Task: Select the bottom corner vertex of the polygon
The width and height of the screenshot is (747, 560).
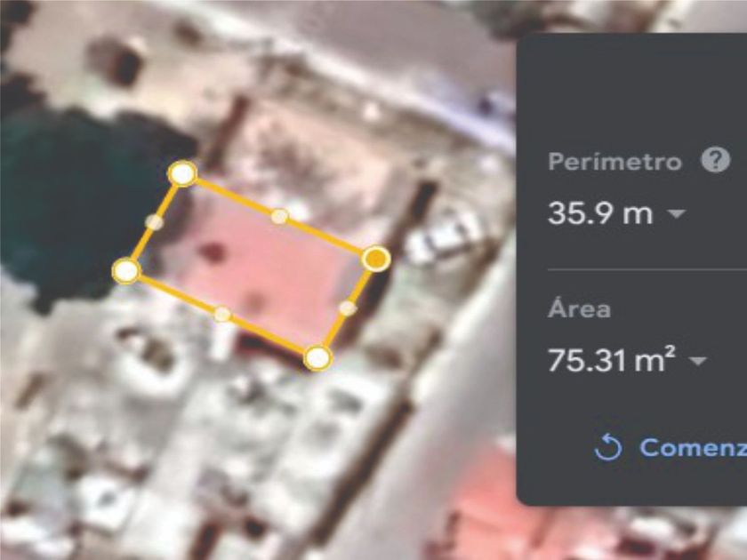Action: coord(317,357)
